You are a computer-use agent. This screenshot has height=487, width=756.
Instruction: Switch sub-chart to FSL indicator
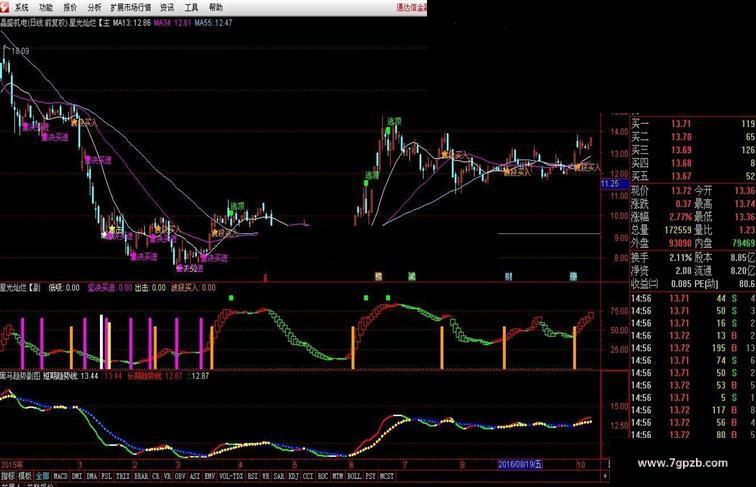pos(107,476)
